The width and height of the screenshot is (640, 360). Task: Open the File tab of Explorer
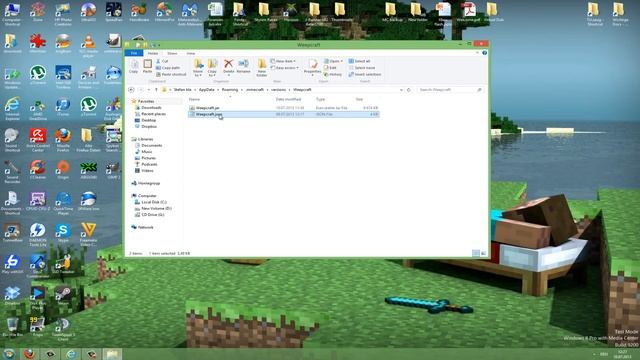134,53
